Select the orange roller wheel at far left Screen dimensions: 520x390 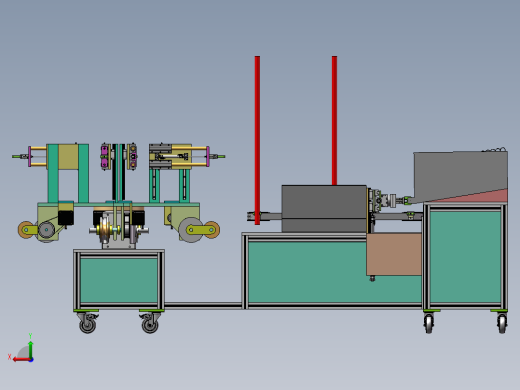(x=25, y=230)
